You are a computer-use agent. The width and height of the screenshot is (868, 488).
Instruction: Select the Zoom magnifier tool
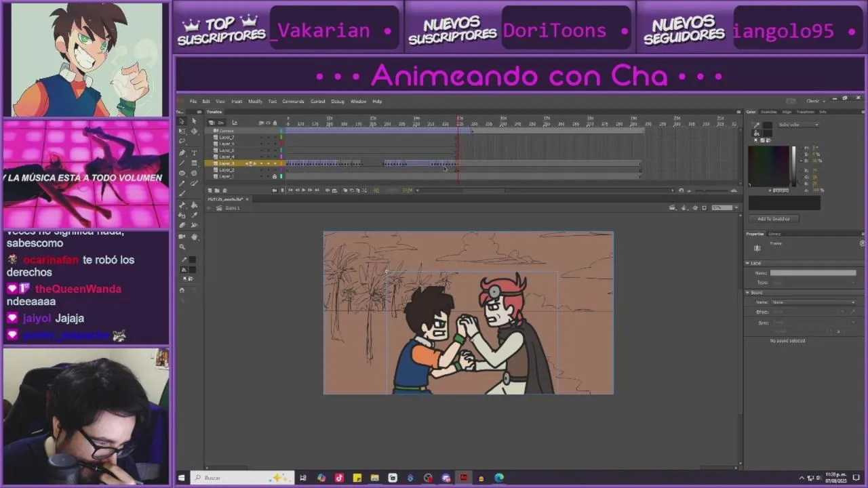182,247
